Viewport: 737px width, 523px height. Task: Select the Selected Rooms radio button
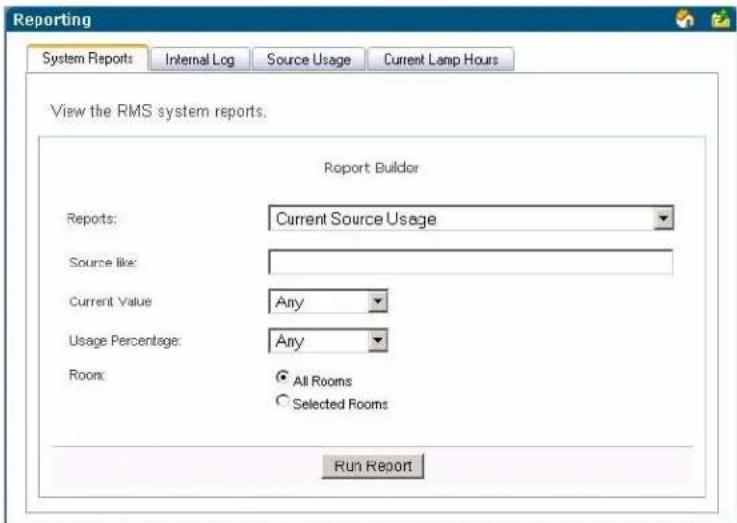pyautogui.click(x=282, y=400)
